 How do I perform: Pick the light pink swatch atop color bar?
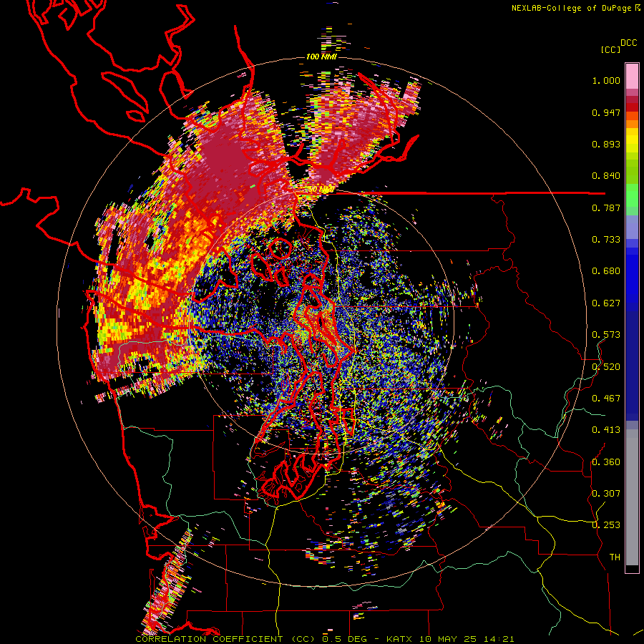point(632,76)
